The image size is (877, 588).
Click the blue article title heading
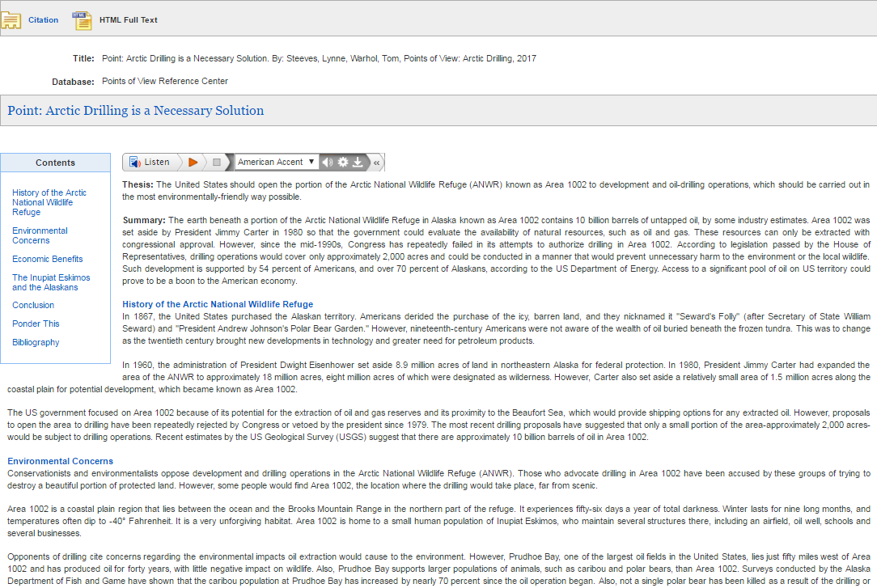click(x=135, y=110)
